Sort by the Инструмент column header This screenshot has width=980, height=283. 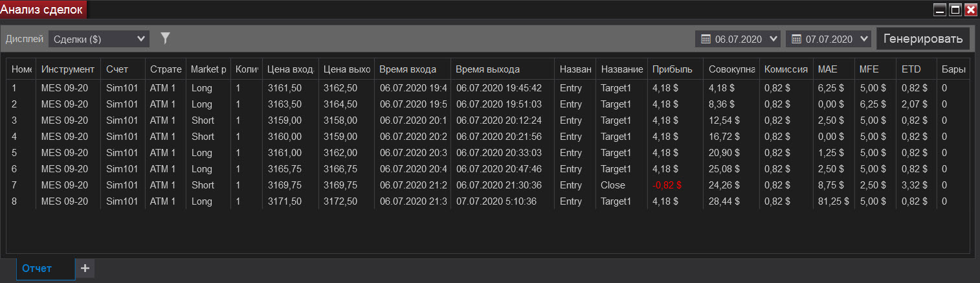tap(67, 69)
